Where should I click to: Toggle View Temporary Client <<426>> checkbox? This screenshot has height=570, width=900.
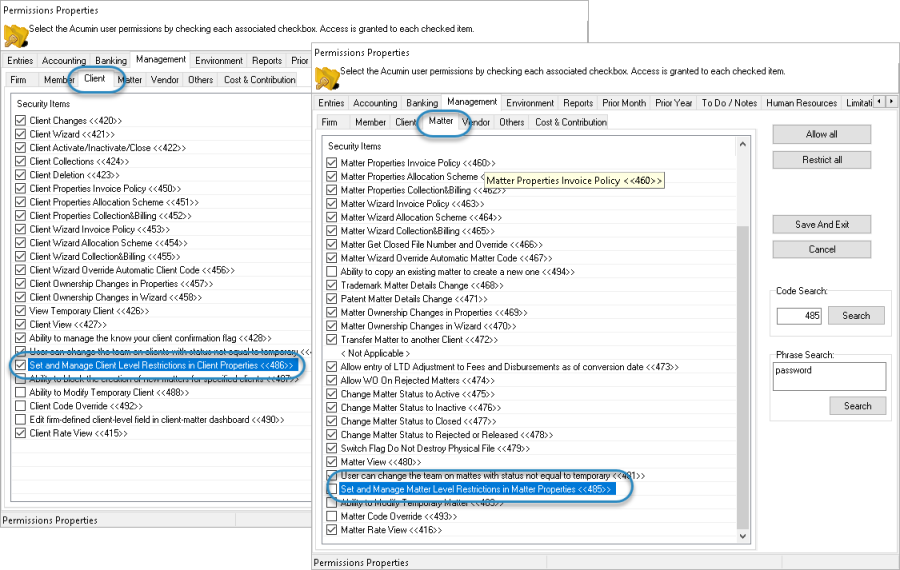(20, 311)
